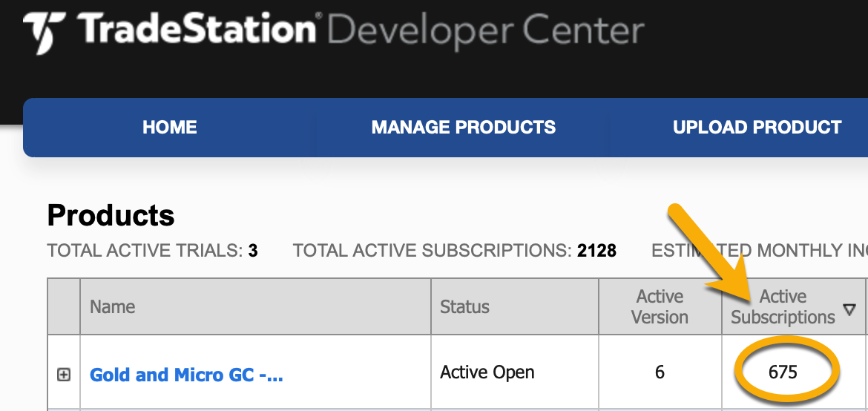
Task: Sort by the Active Version column header
Action: 660,307
